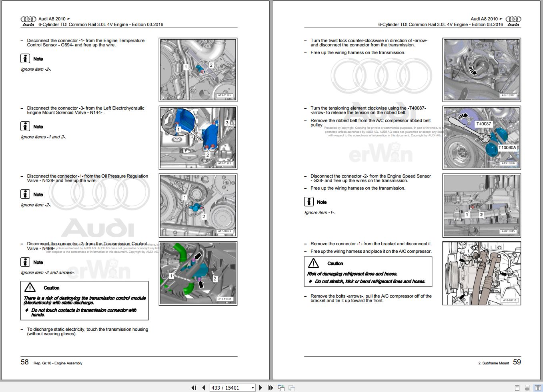
Task: Click 'Rep. Gr.10 - Engine Assembly' footer text
Action: tap(58, 363)
